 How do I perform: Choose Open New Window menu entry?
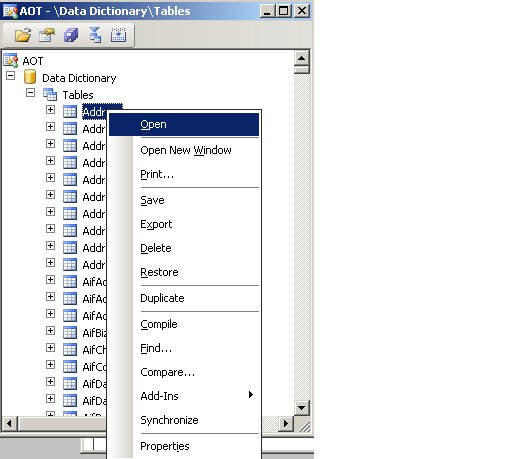(x=184, y=150)
